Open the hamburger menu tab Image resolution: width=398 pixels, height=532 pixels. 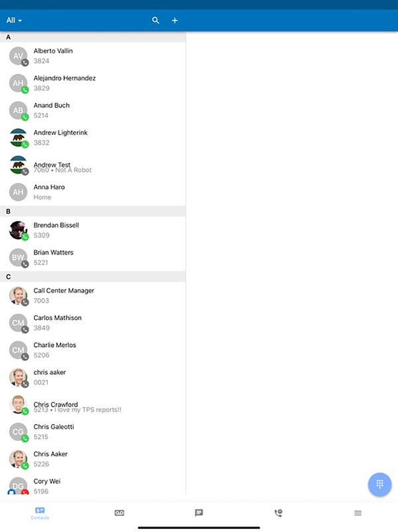coord(358,513)
